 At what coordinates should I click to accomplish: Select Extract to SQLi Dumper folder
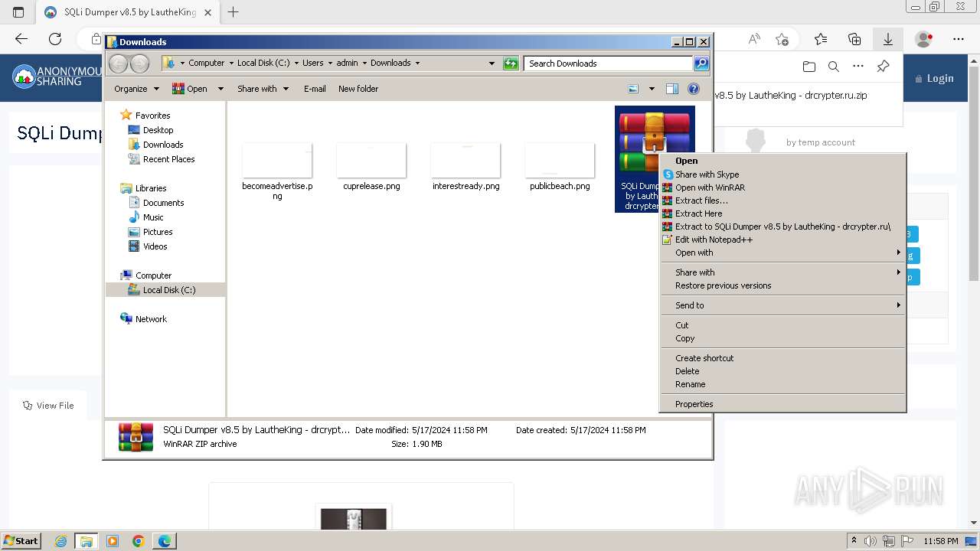point(782,227)
